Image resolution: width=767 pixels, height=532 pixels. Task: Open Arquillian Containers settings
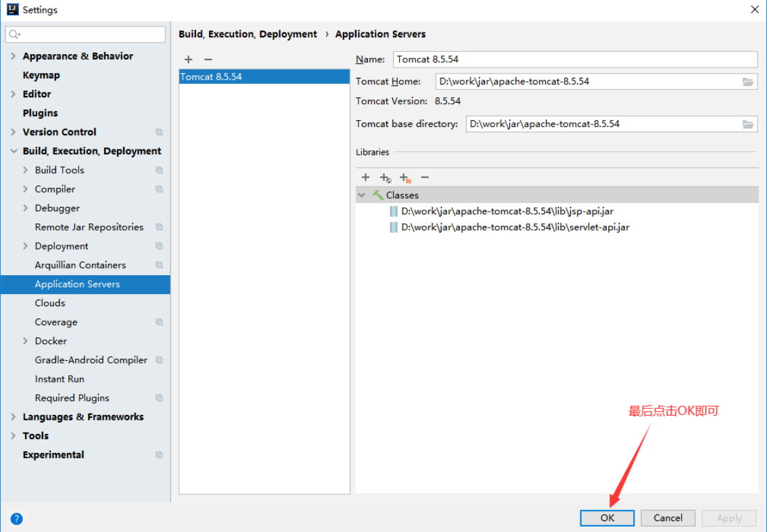(x=80, y=265)
